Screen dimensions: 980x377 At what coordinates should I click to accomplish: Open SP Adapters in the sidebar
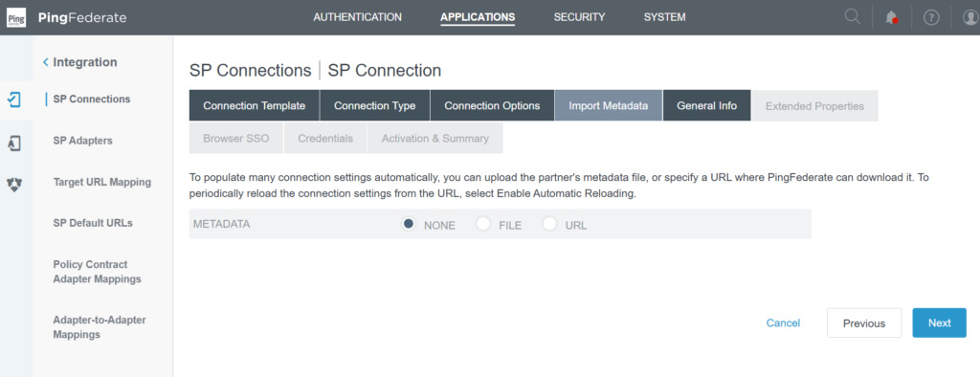tap(83, 141)
